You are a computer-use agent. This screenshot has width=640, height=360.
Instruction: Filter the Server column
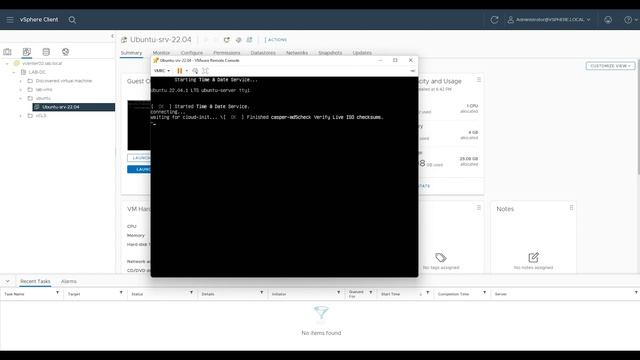tap(636, 293)
